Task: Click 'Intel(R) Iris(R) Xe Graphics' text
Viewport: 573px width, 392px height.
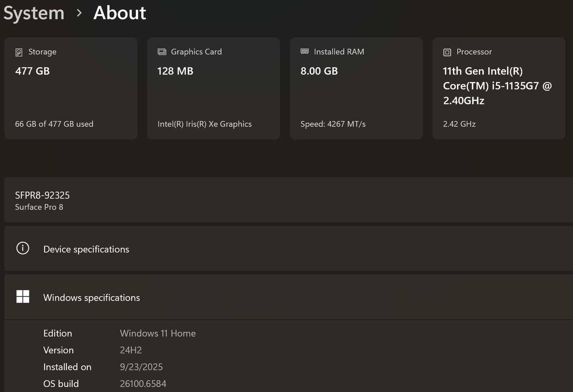Action: tap(204, 124)
